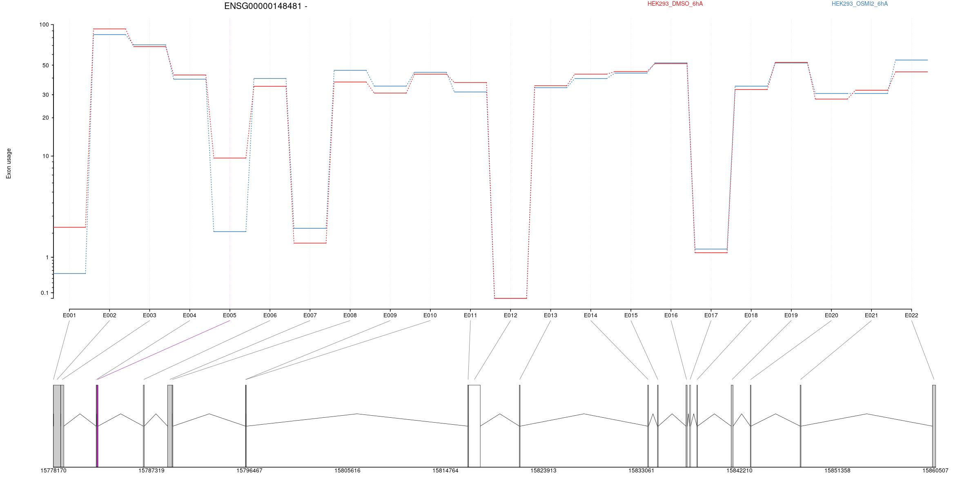
Task: Click the grey exon at far right of gene model
Action: pos(934,426)
